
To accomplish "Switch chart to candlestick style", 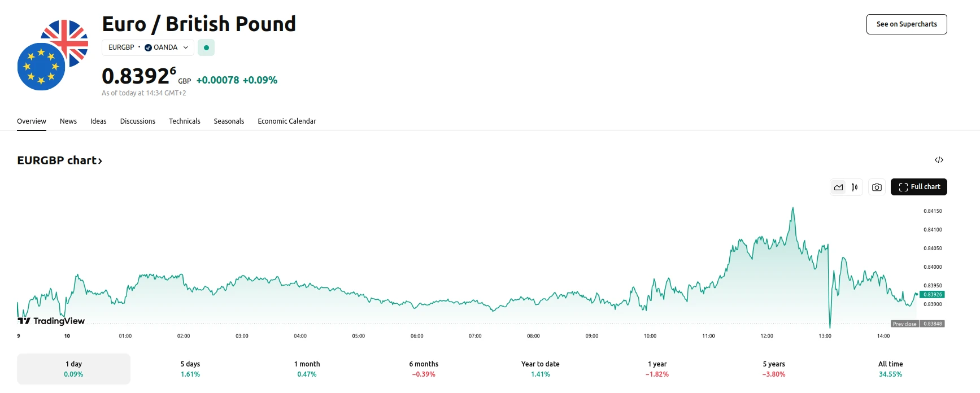I will (x=854, y=187).
